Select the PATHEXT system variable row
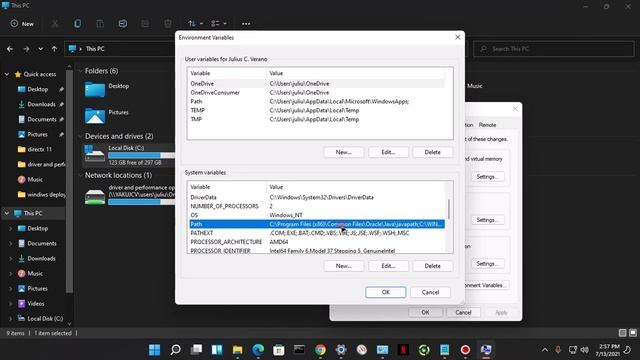Image resolution: width=640 pixels, height=360 pixels. click(x=317, y=233)
